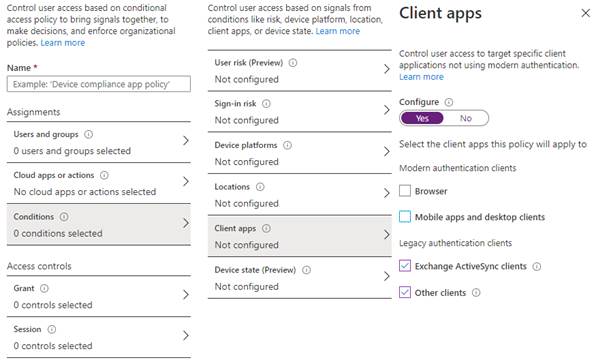Click Learn more link after organizational policies
Viewport: 594px width, 360px height.
tap(63, 43)
